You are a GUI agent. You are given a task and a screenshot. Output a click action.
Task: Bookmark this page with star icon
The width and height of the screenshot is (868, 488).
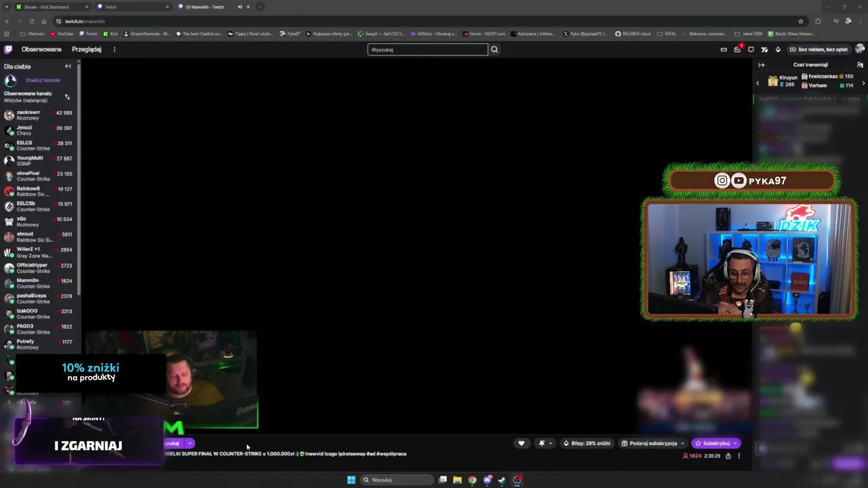[x=801, y=21]
